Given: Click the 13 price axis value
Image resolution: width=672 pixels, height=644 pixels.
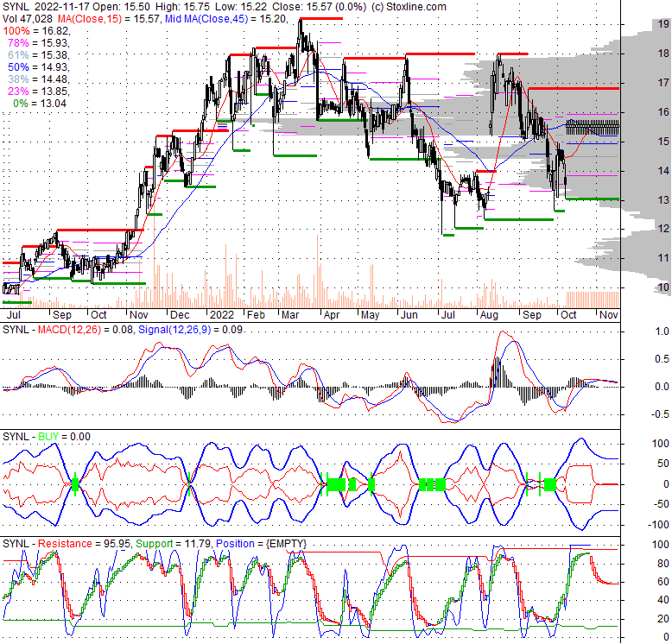Looking at the screenshot, I should pyautogui.click(x=664, y=200).
